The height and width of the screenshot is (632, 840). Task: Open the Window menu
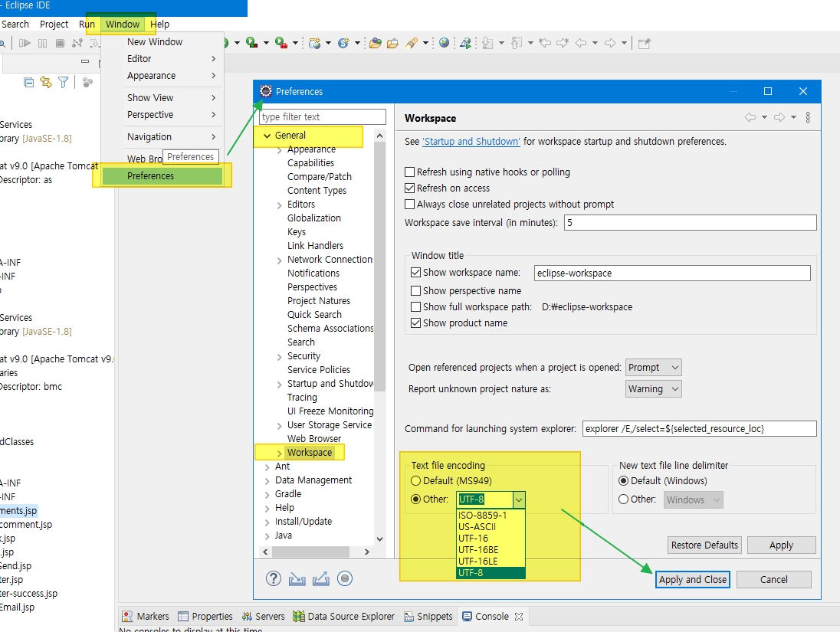click(122, 24)
